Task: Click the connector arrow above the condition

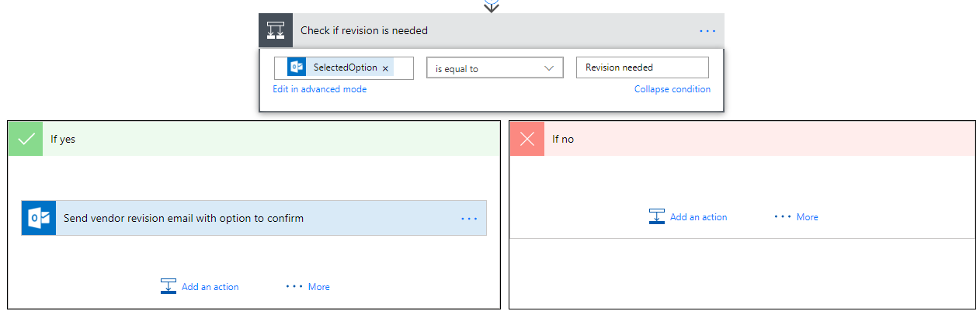Action: pyautogui.click(x=491, y=5)
